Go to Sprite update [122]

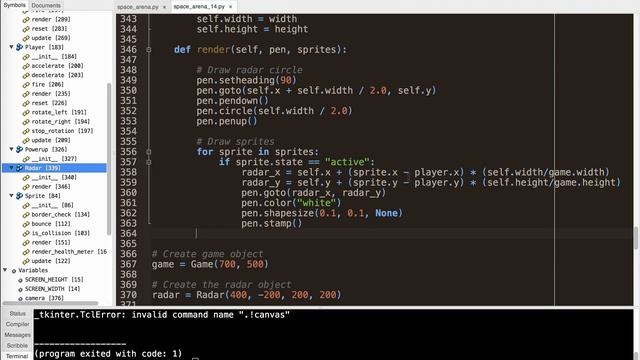tap(51, 261)
